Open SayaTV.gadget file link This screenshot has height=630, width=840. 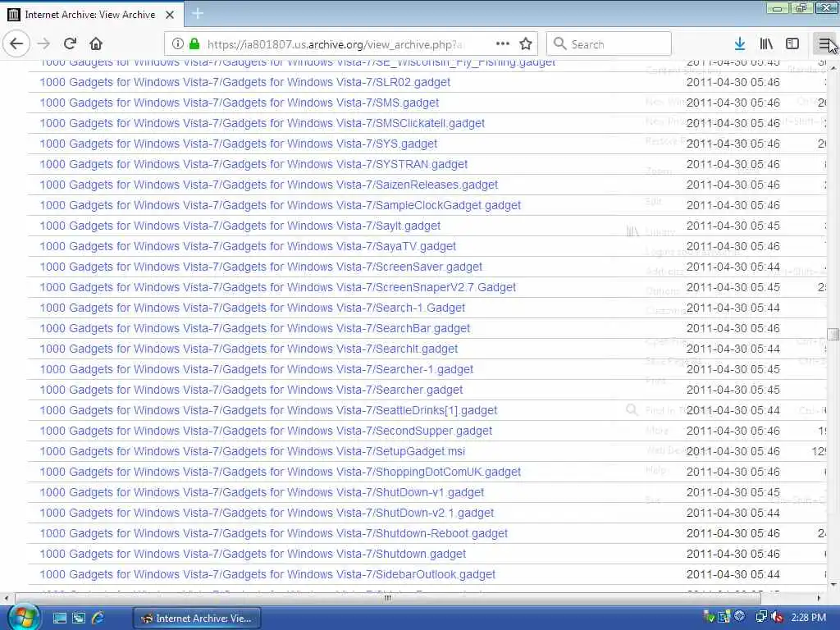(x=248, y=246)
